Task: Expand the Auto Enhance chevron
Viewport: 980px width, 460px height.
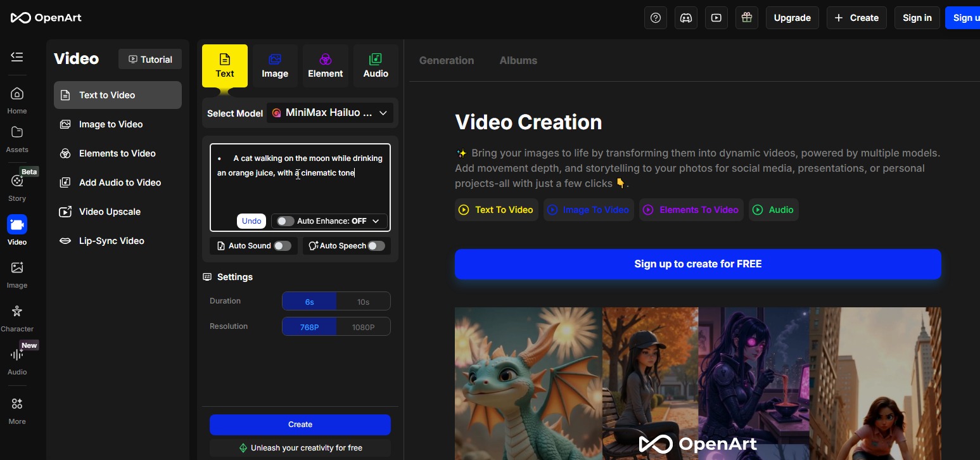Action: [x=376, y=221]
